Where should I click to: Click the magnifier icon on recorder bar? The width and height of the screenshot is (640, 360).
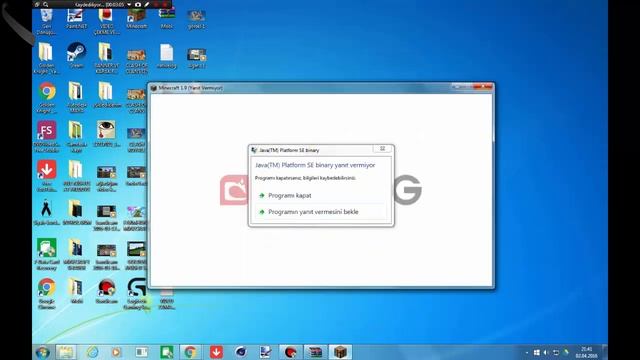pyautogui.click(x=46, y=4)
